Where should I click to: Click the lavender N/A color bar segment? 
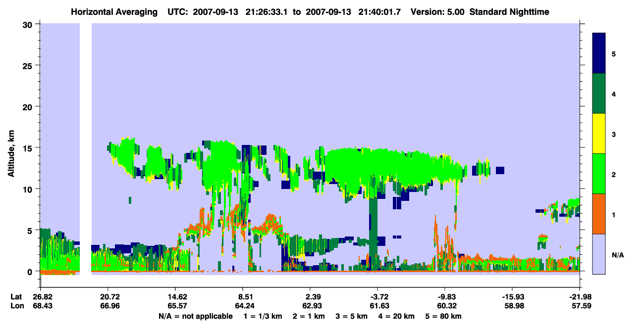click(x=599, y=253)
